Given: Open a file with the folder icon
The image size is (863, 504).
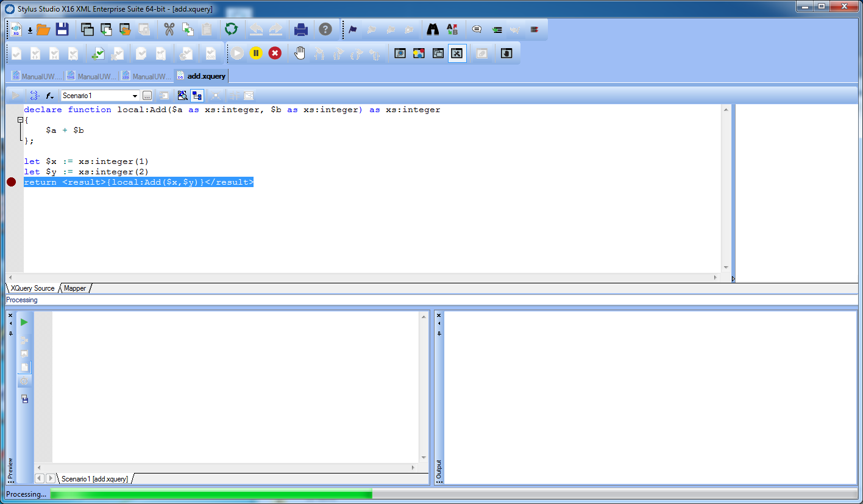Looking at the screenshot, I should [x=43, y=29].
